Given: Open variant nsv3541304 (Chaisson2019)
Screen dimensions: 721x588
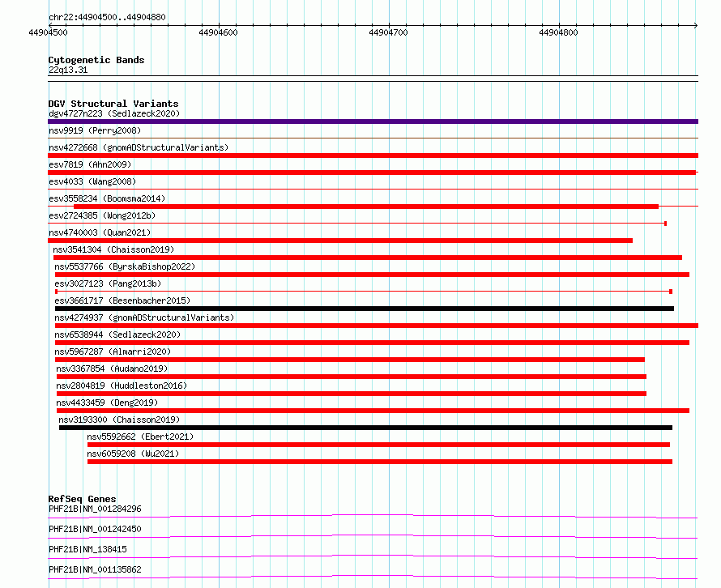Looking at the screenshot, I should [x=113, y=249].
